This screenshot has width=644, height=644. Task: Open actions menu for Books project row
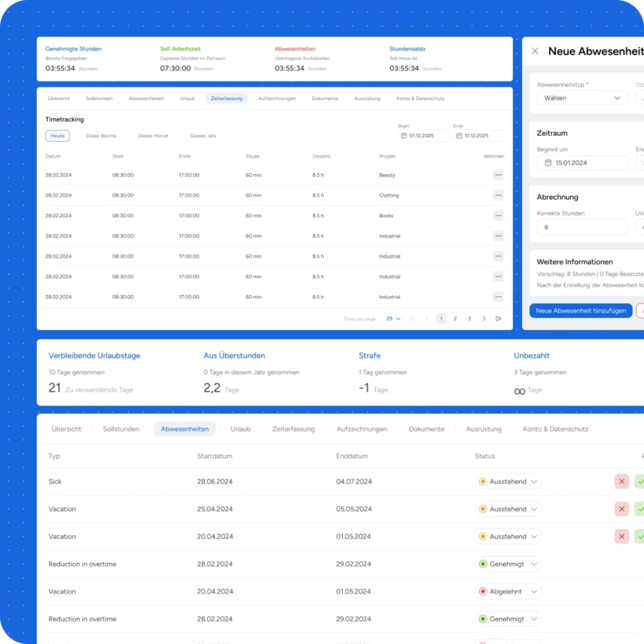tap(498, 216)
